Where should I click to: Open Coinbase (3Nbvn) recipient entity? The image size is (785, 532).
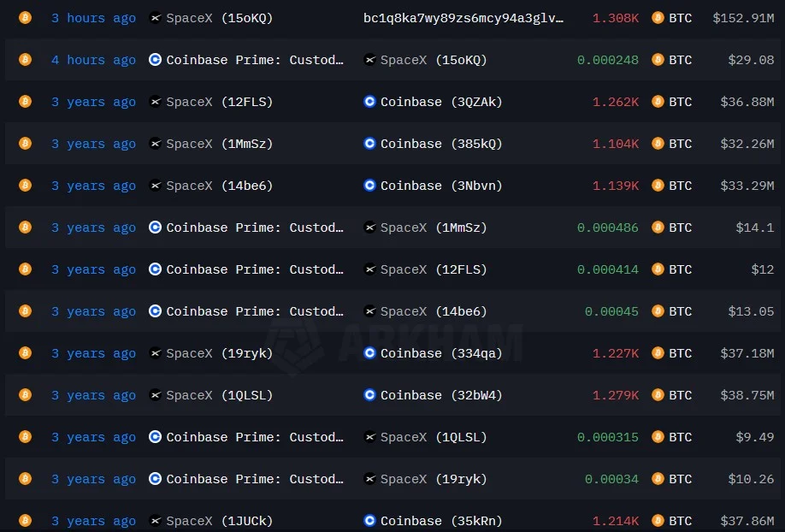pyautogui.click(x=441, y=186)
